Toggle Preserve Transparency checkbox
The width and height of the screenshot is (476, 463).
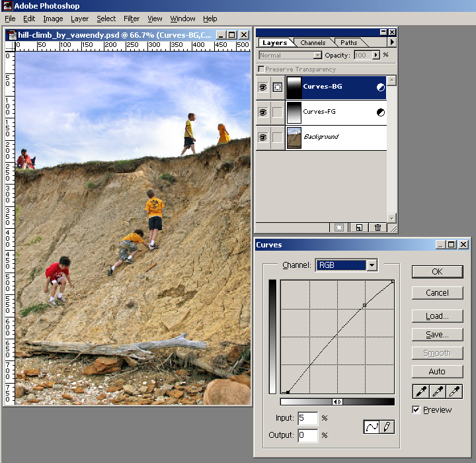click(261, 69)
